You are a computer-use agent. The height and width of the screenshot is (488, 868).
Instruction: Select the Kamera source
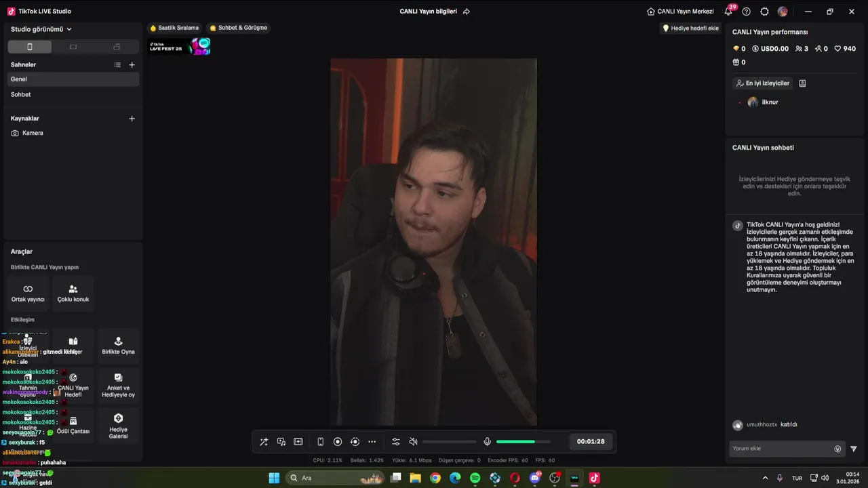tap(73, 133)
